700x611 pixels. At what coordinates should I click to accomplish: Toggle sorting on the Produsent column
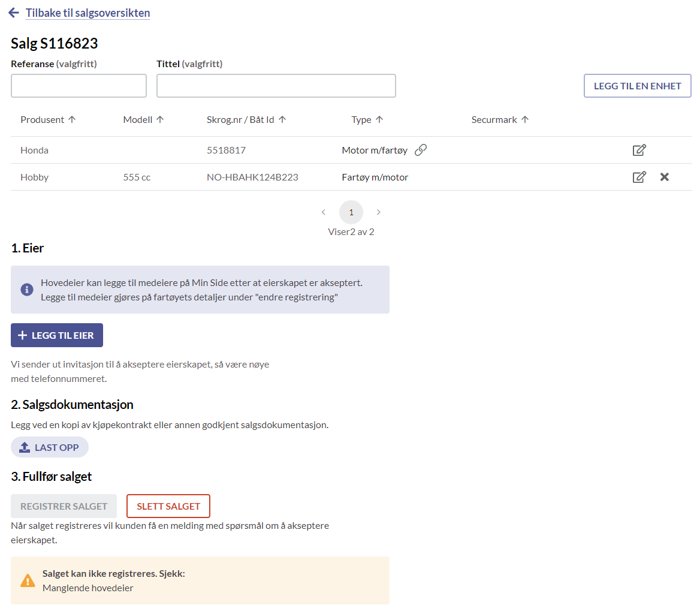click(x=72, y=119)
